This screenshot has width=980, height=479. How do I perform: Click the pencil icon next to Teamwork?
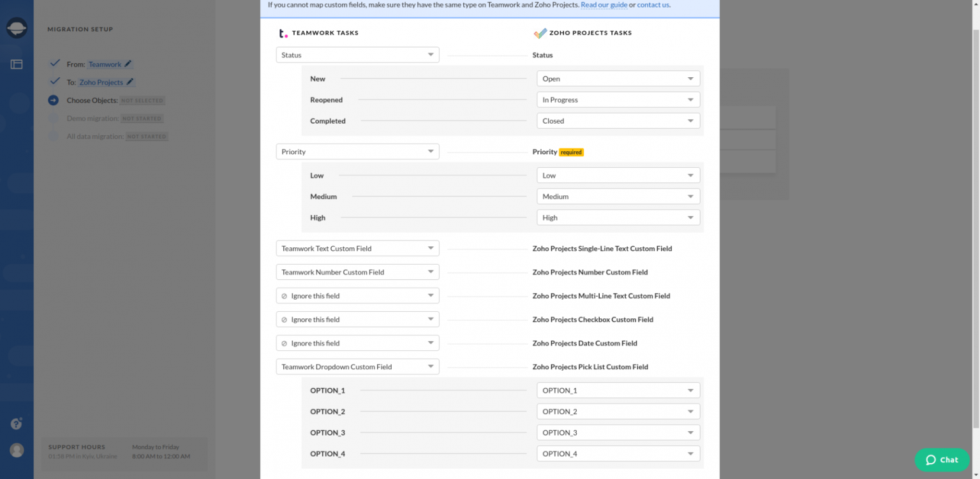pos(128,64)
